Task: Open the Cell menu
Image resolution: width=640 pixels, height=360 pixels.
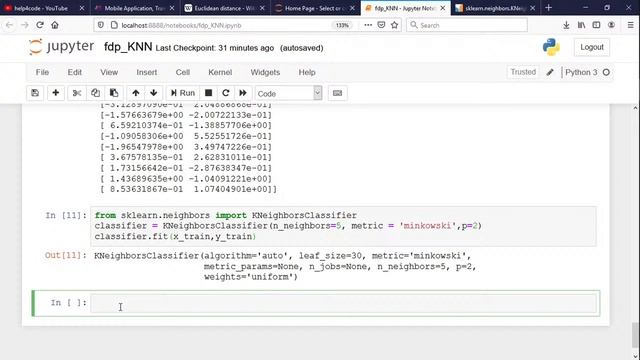Action: [x=182, y=72]
